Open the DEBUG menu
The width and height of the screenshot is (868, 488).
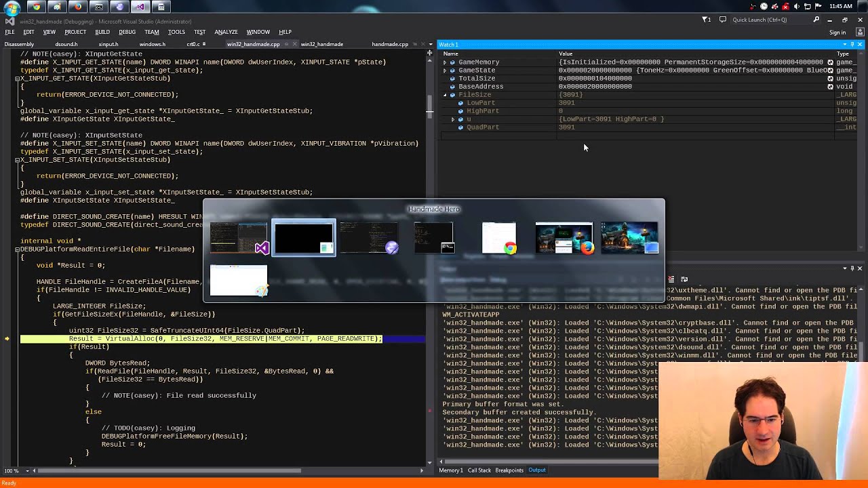coord(127,32)
